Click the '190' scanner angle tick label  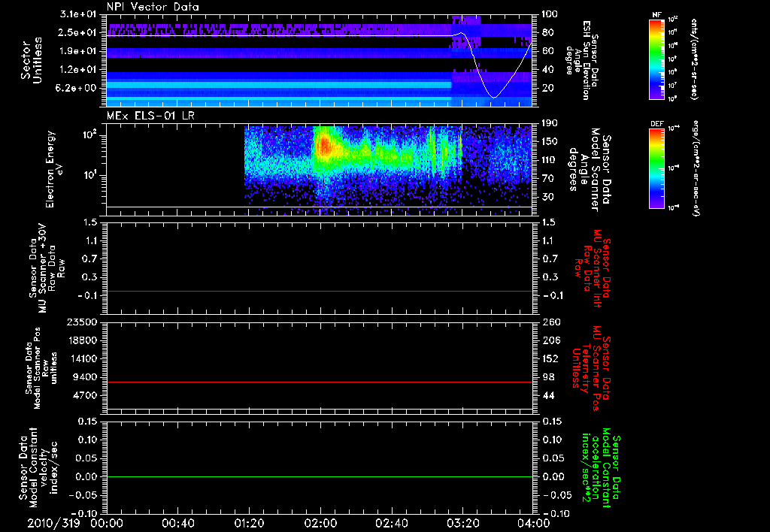click(x=550, y=123)
